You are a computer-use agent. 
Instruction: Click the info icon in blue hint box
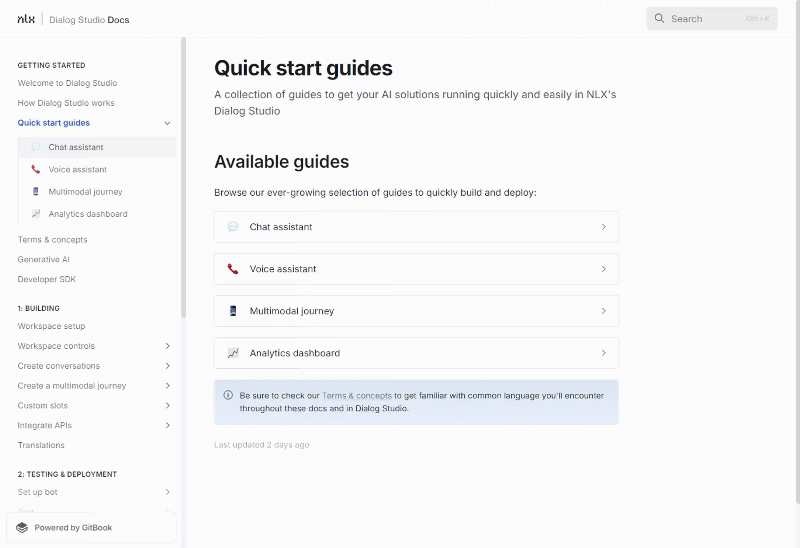[x=228, y=395]
